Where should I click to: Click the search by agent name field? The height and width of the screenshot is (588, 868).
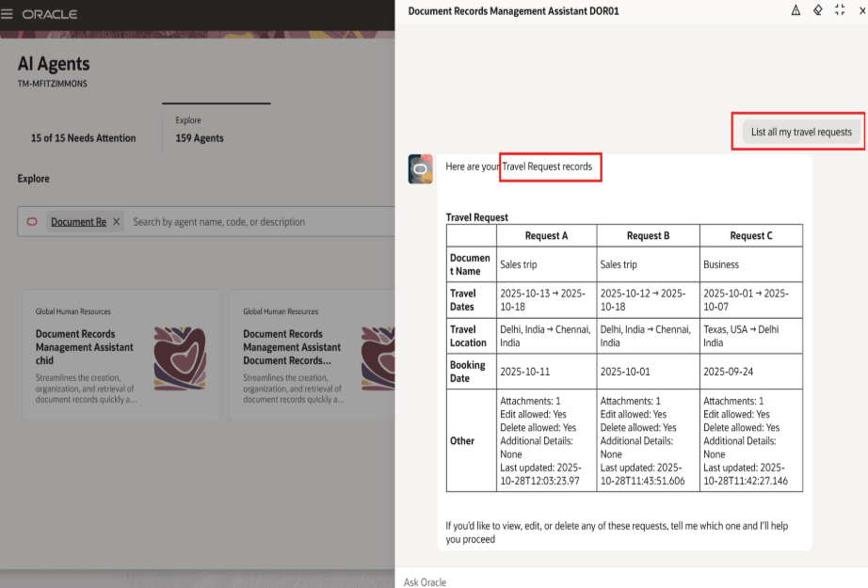[254, 222]
